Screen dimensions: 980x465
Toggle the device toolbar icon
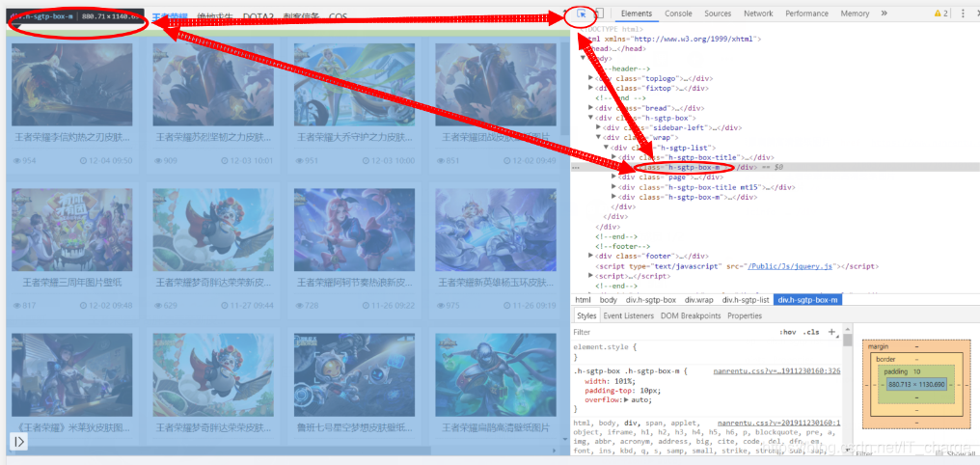coord(599,14)
